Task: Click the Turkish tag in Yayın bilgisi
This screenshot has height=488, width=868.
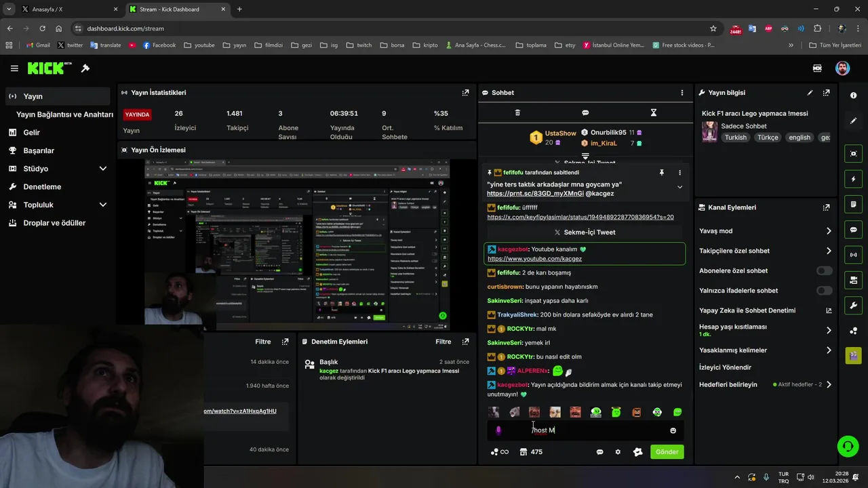Action: 736,137
